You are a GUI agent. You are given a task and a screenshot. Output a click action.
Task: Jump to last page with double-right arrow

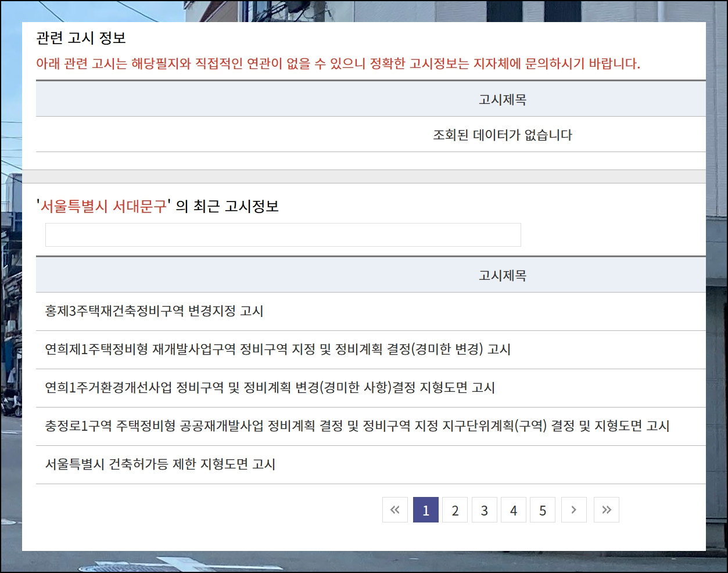pos(607,510)
